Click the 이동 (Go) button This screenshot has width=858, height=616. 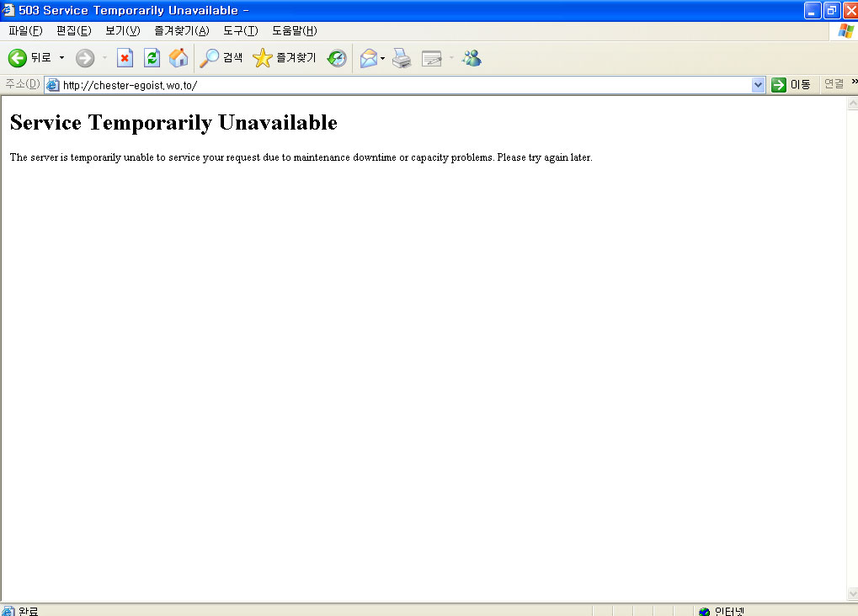click(791, 84)
